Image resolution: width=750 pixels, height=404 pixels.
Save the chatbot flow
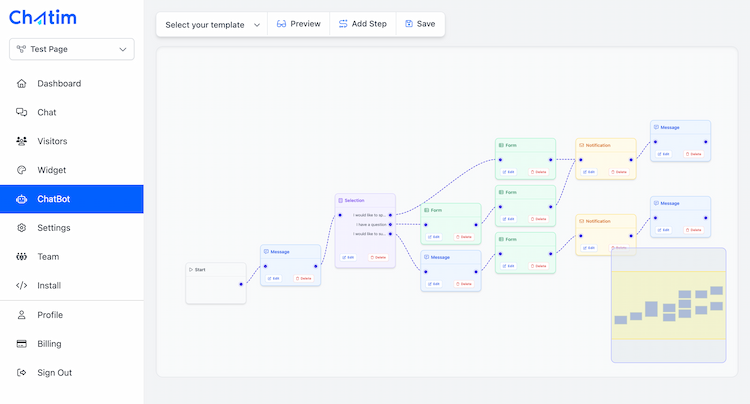click(419, 24)
